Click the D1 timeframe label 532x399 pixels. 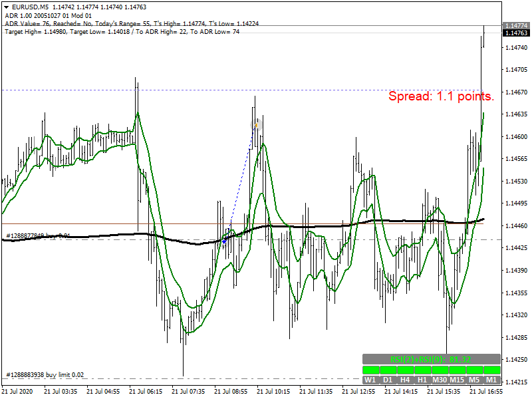pos(388,380)
